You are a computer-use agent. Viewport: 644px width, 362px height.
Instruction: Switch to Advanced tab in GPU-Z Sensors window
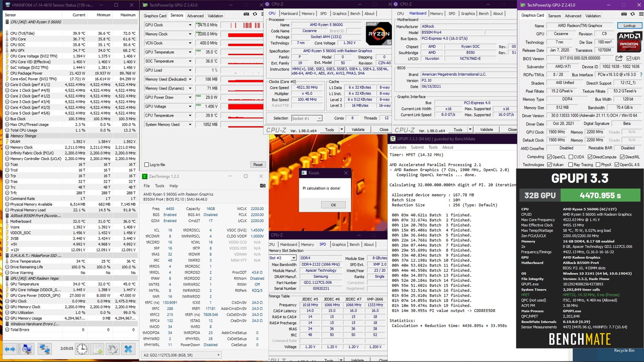pos(195,16)
